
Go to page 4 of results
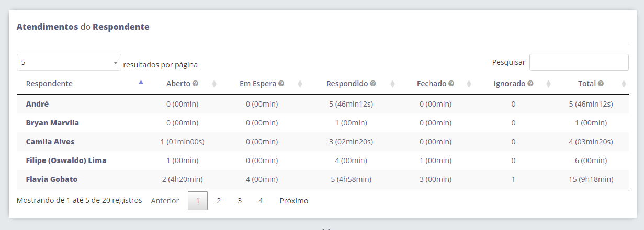click(x=261, y=201)
